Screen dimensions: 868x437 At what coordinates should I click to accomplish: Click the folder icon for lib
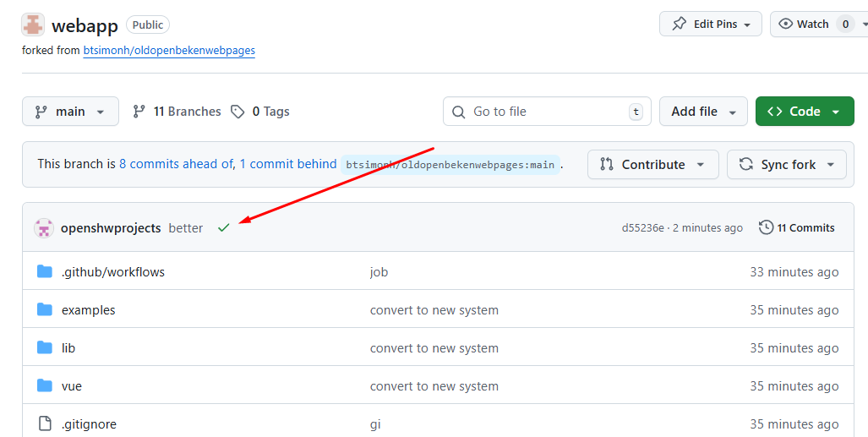click(x=44, y=347)
